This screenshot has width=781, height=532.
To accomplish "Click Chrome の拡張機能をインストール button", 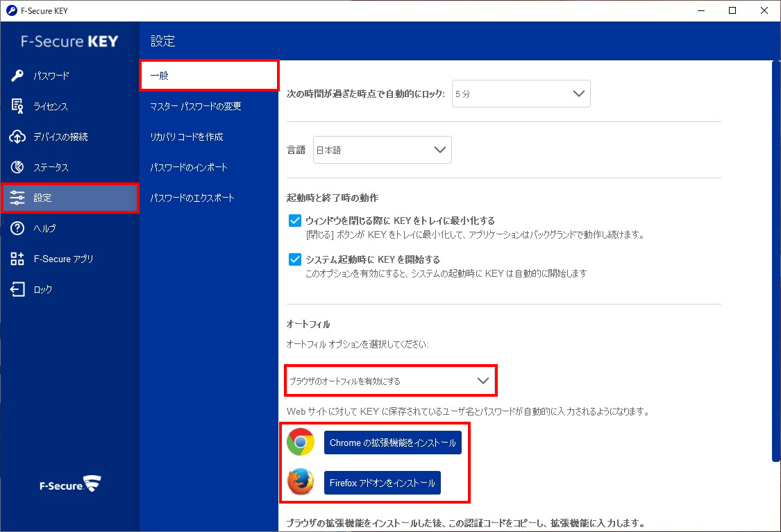I will pyautogui.click(x=392, y=443).
